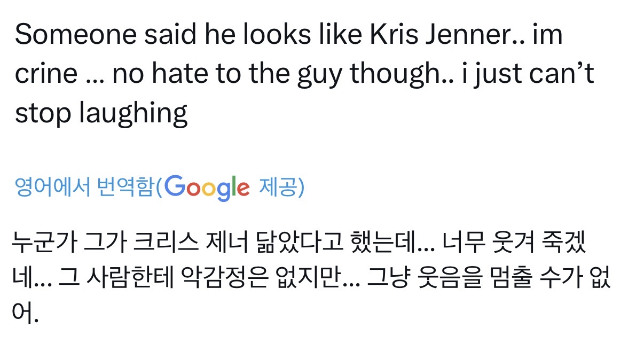Click 'stop laughing' on the last English line
The image size is (644, 343).
tap(101, 113)
